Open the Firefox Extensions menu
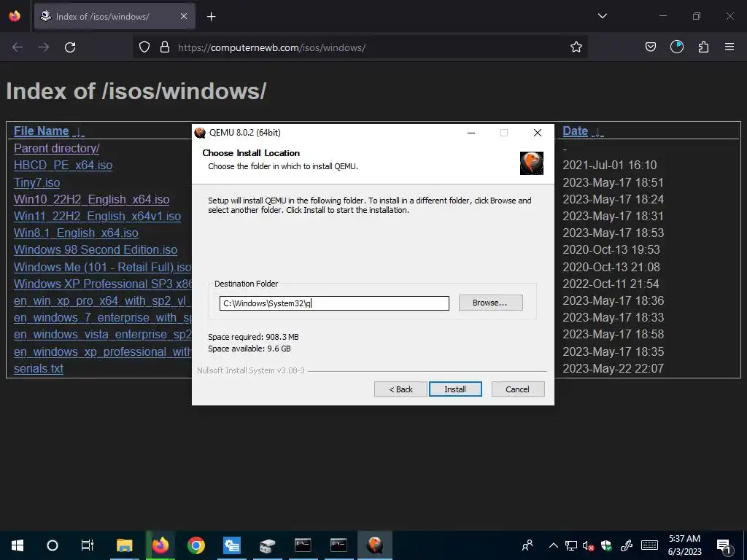The image size is (747, 560). (x=703, y=47)
